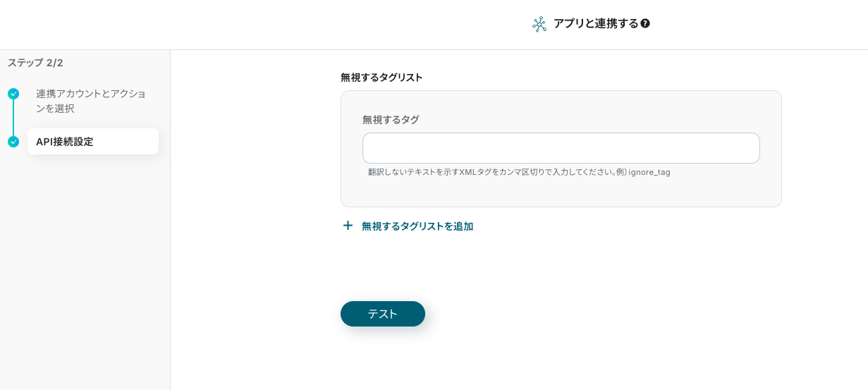Click the 無視するタグ field label
This screenshot has height=390, width=868.
point(391,120)
